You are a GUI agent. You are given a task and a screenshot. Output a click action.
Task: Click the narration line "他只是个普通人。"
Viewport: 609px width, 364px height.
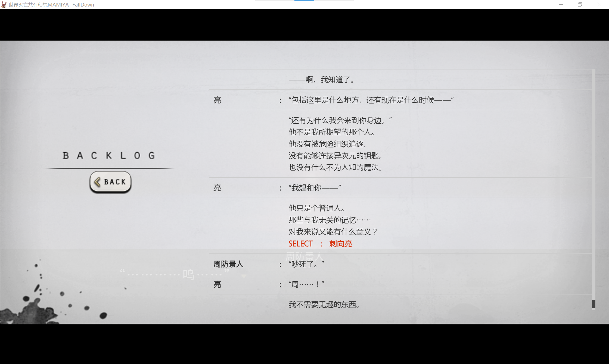pos(317,208)
